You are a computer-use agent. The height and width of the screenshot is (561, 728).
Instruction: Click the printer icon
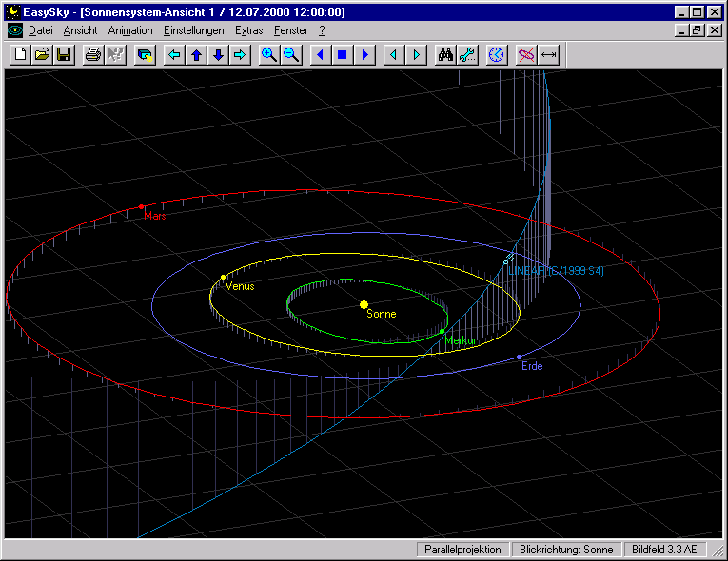92,55
